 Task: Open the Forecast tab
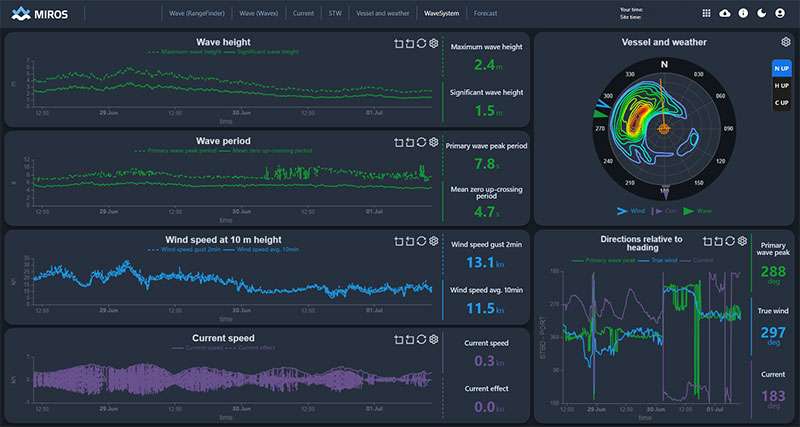click(485, 14)
